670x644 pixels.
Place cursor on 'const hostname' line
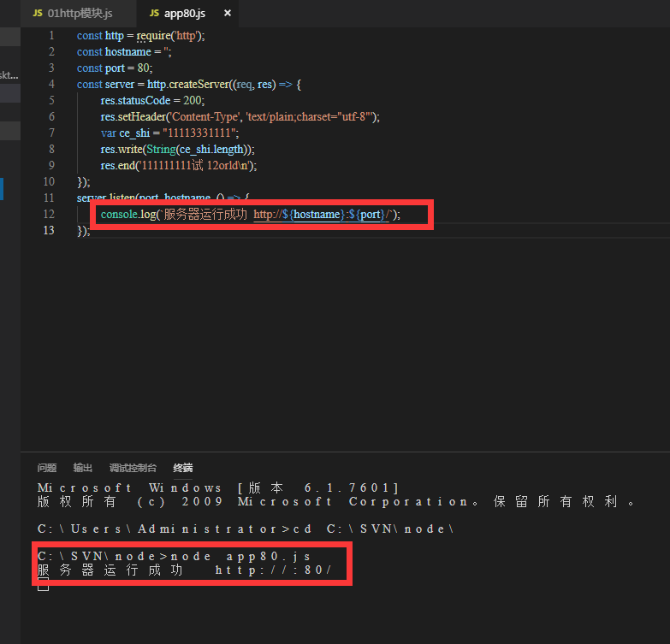click(124, 51)
